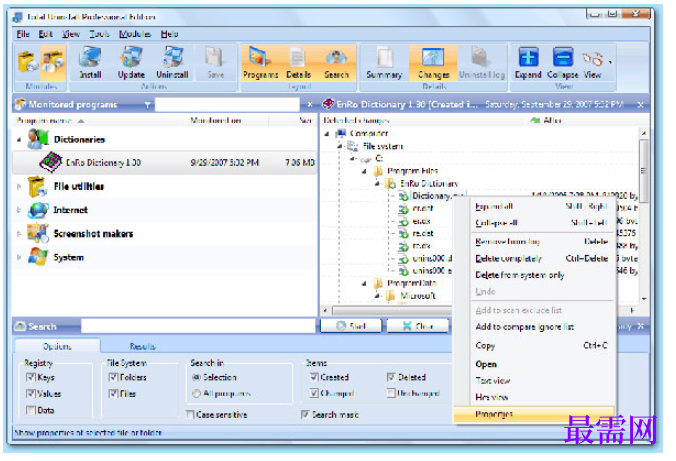The image size is (676, 461).
Task: Click the Expand view icon
Action: pyautogui.click(x=528, y=57)
